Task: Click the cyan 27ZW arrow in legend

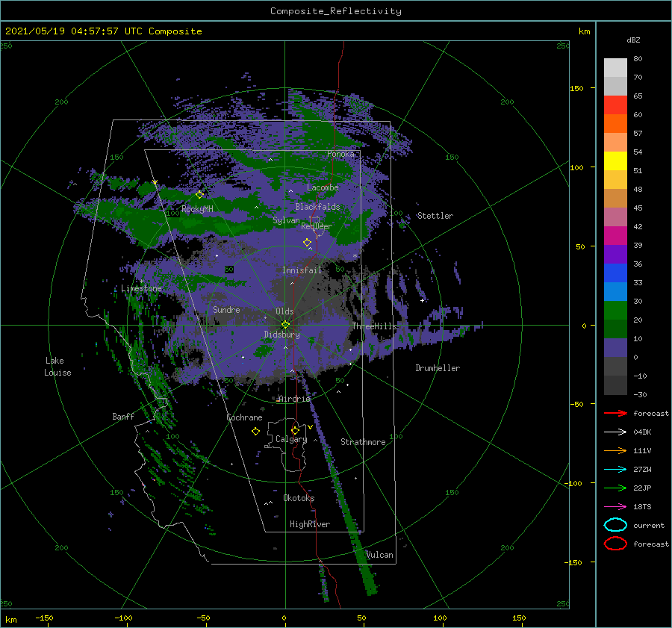Action: (x=615, y=470)
